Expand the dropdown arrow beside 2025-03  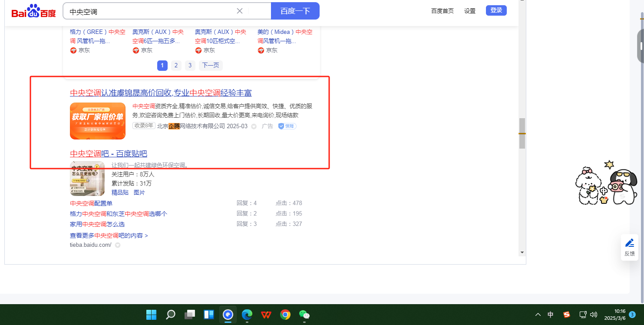(254, 126)
